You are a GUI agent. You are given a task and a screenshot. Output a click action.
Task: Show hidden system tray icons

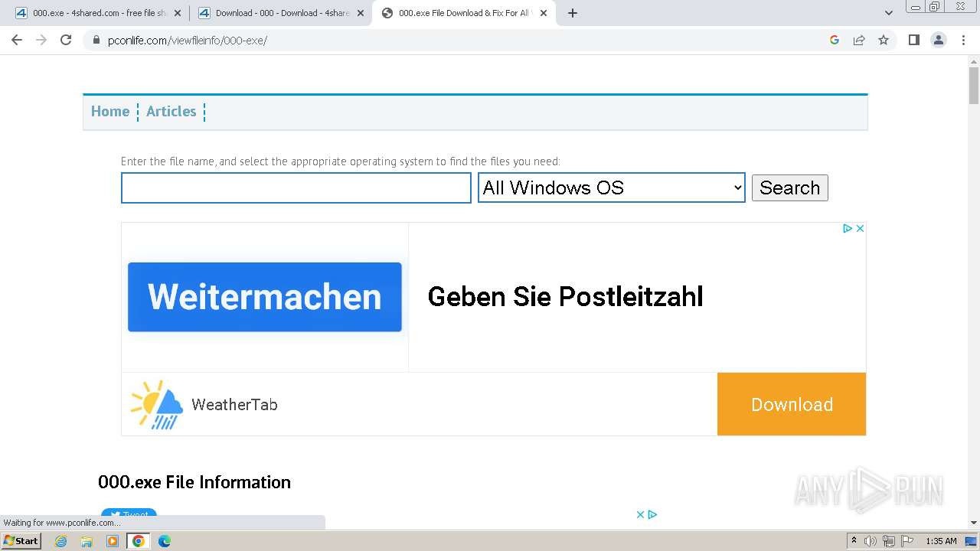point(854,541)
